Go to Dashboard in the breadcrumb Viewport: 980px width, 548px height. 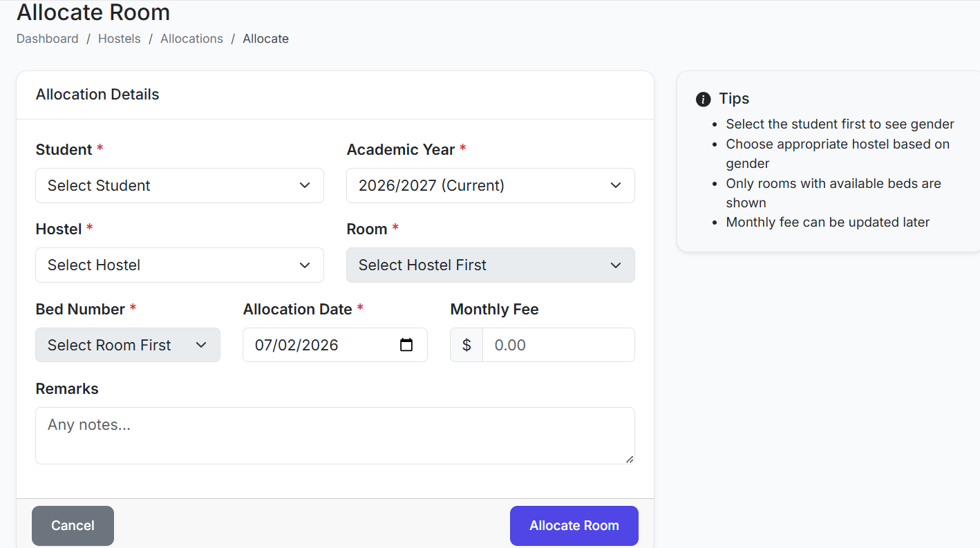pyautogui.click(x=48, y=39)
